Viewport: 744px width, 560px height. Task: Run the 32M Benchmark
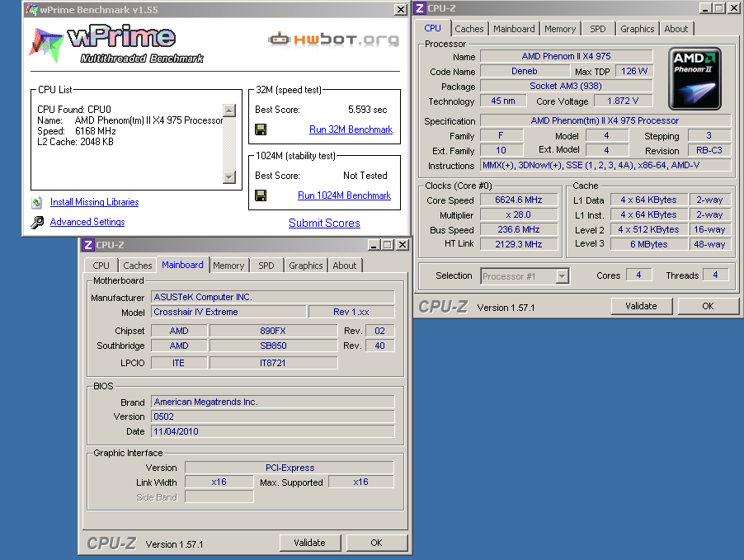[351, 129]
